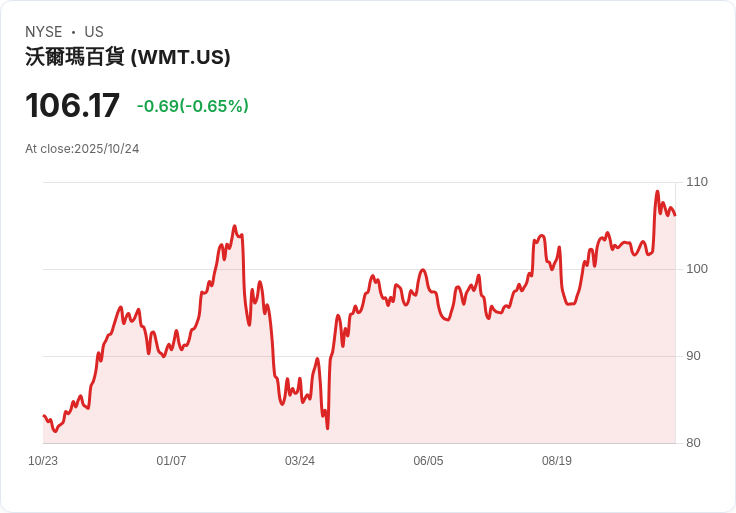Image resolution: width=736 pixels, height=513 pixels.
Task: Click the WMT.US stock title
Action: coord(128,57)
